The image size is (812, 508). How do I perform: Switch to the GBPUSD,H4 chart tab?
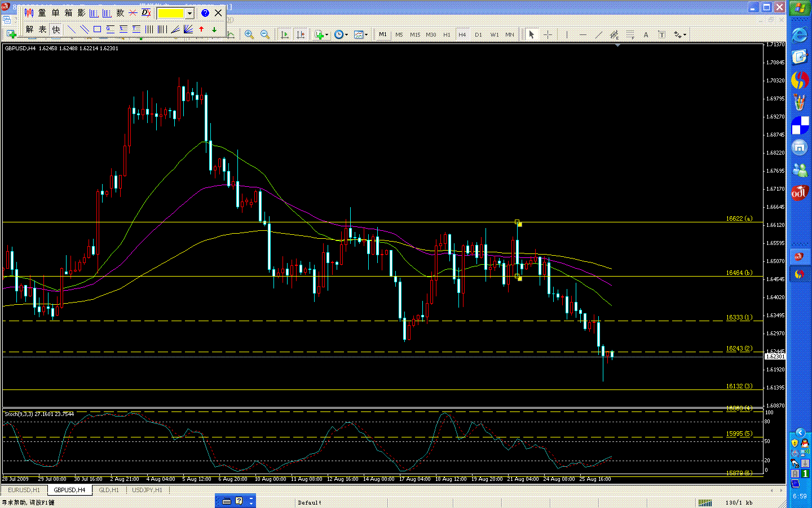[70, 490]
